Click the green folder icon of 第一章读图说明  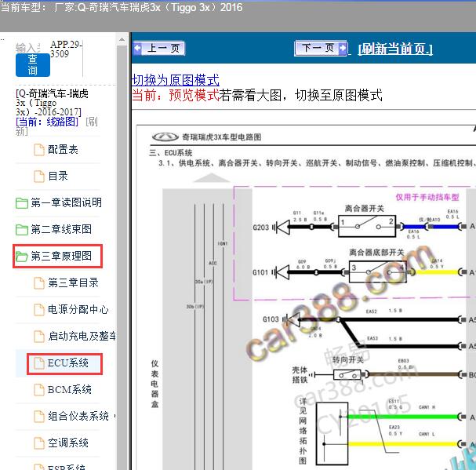(21, 203)
